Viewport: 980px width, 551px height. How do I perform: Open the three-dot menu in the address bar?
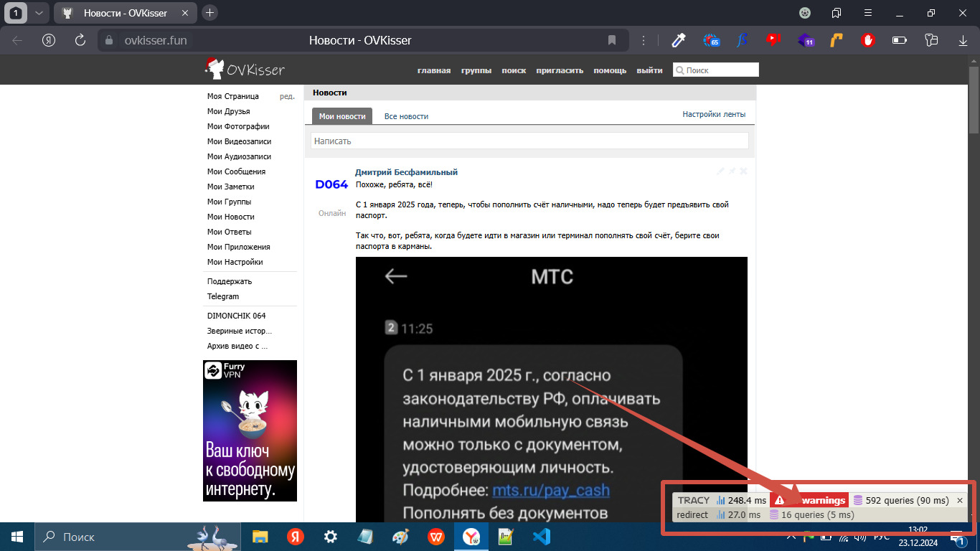pos(644,40)
